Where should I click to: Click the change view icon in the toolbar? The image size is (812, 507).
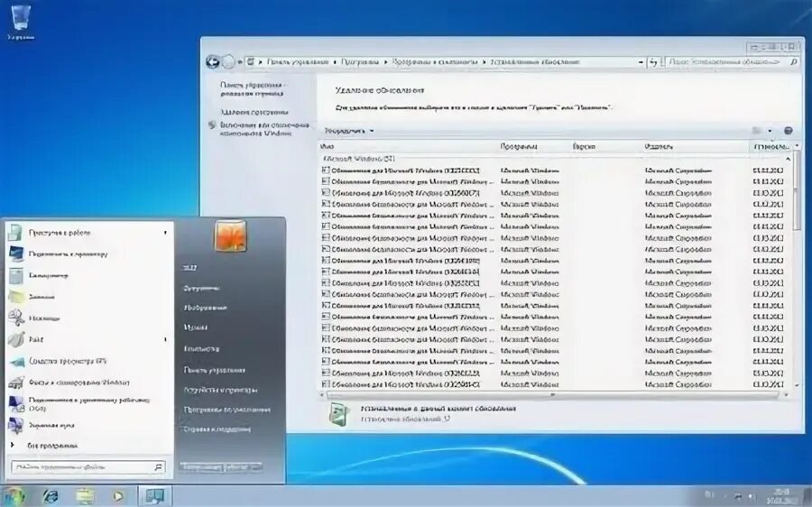pos(757,131)
